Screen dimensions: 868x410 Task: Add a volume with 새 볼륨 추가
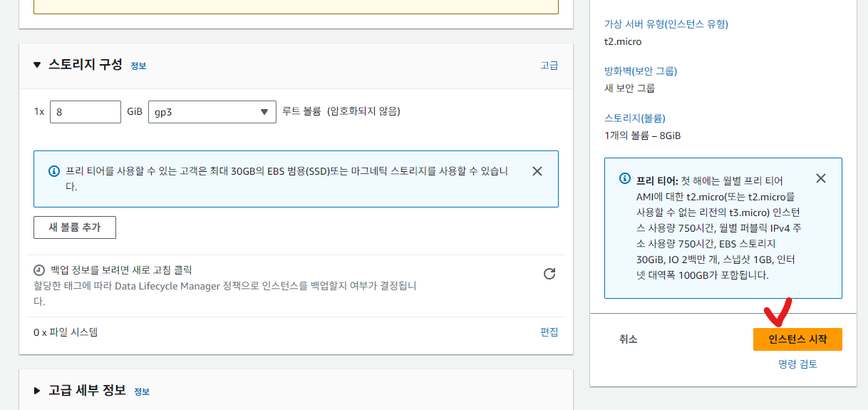point(75,227)
